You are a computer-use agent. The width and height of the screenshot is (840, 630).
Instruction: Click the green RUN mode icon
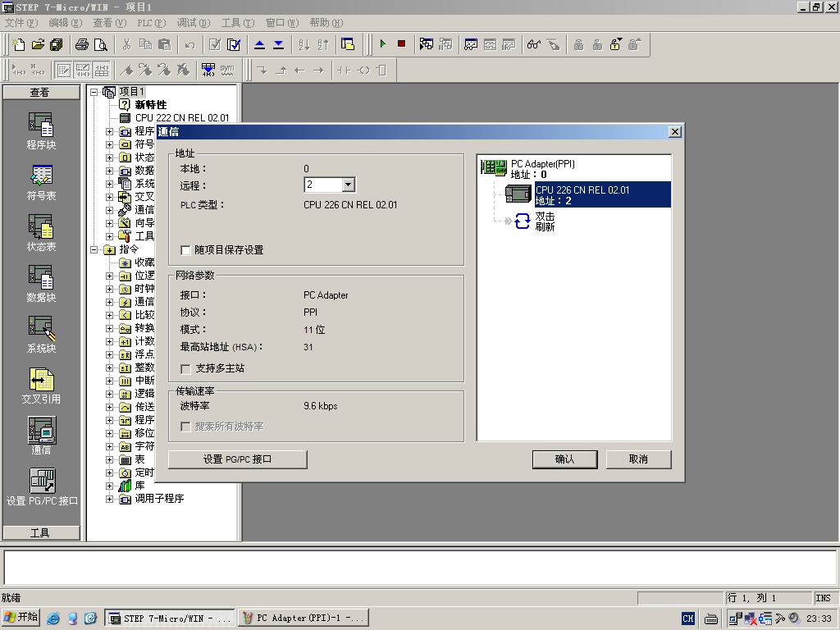[x=383, y=44]
